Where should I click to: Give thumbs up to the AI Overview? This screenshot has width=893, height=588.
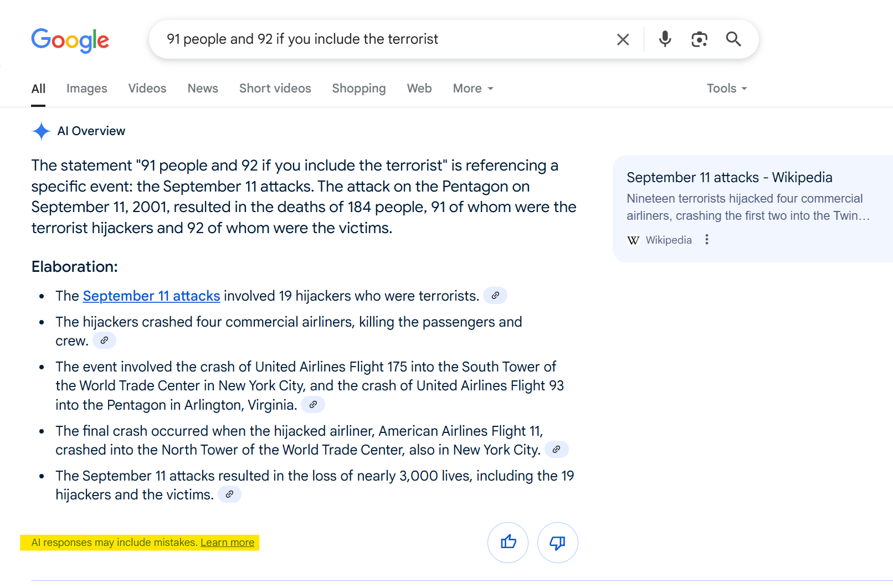(508, 543)
